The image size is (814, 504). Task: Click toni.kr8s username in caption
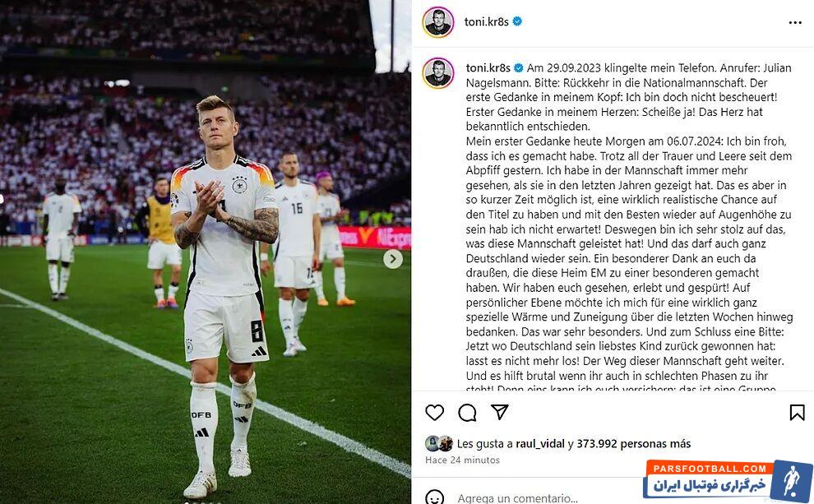(488, 68)
